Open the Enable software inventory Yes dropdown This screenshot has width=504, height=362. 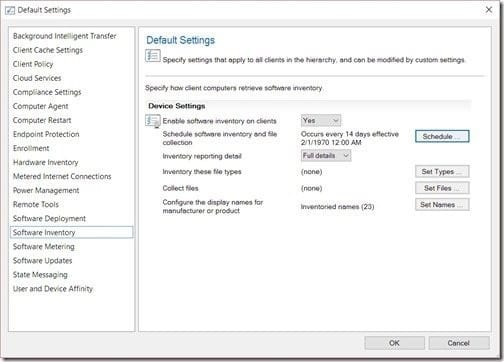pyautogui.click(x=321, y=121)
